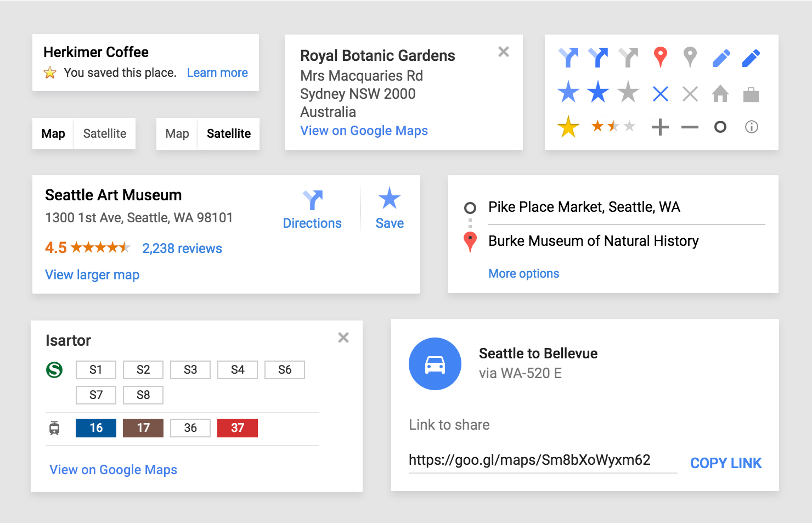812x523 pixels.
Task: Click origin circle icon beside Pike Place Market
Action: click(x=470, y=208)
